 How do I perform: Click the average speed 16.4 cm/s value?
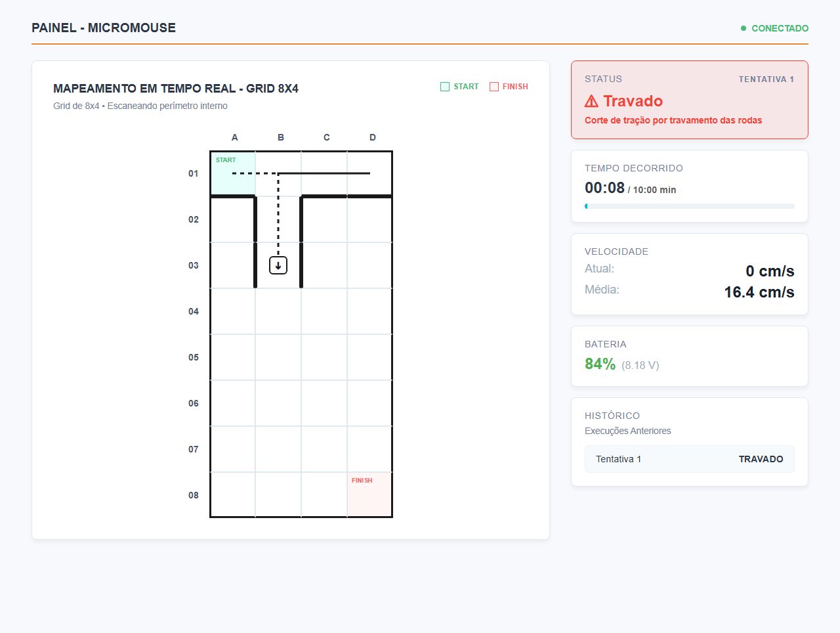click(x=759, y=292)
